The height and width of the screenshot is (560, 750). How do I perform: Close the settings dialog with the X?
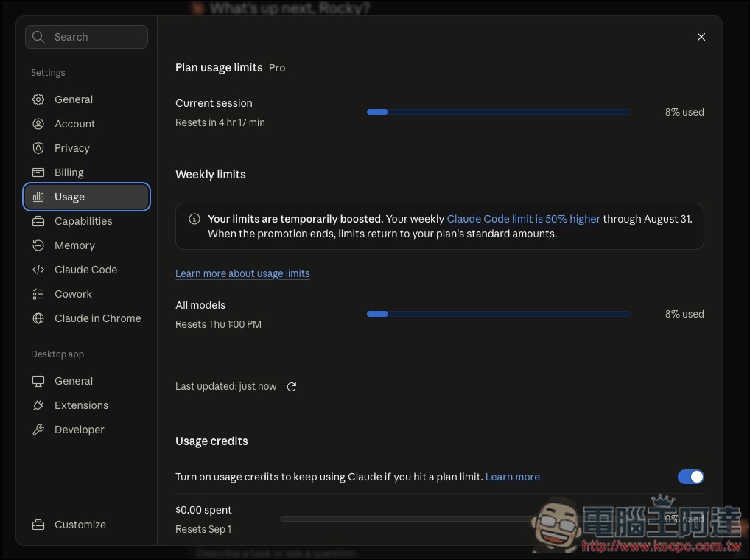pyautogui.click(x=701, y=37)
